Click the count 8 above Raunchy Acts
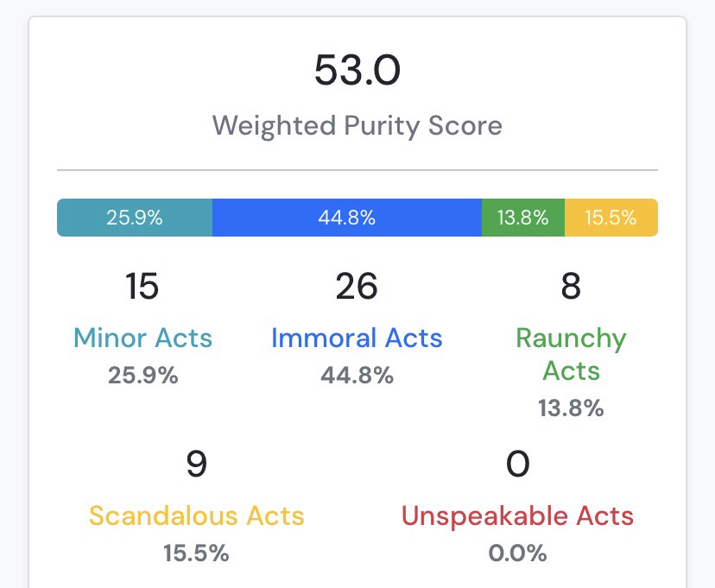 pyautogui.click(x=571, y=287)
